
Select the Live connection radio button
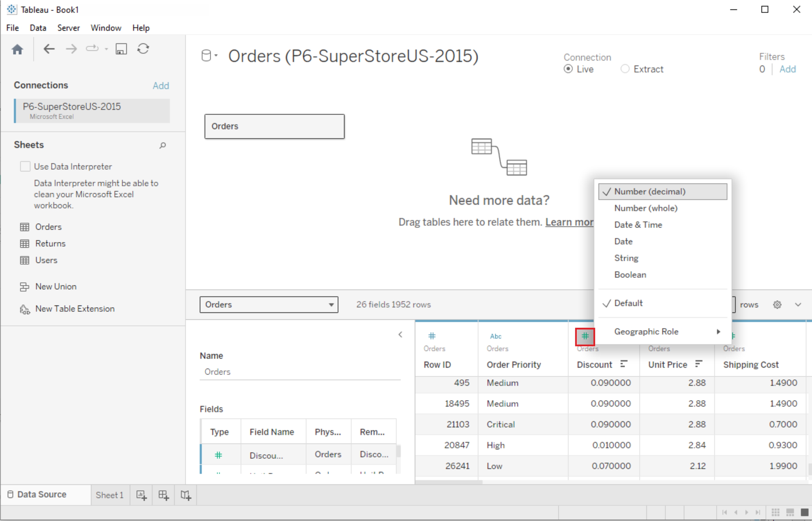[x=568, y=69]
